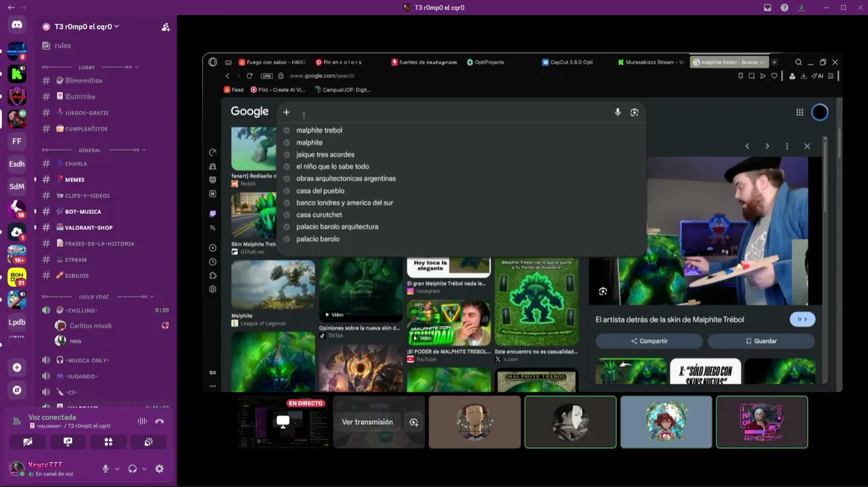Check voice connection signal icon
Screen dimensions: 868x487
pyautogui.click(x=17, y=421)
